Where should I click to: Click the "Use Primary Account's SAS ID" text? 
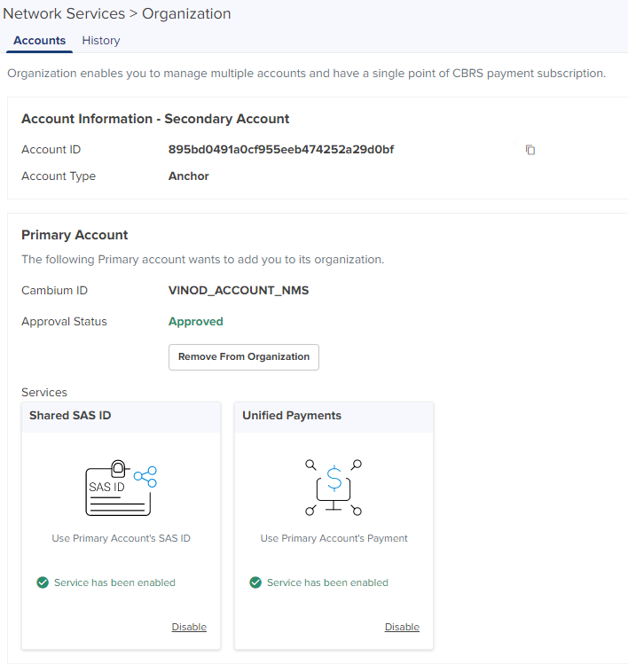121,538
